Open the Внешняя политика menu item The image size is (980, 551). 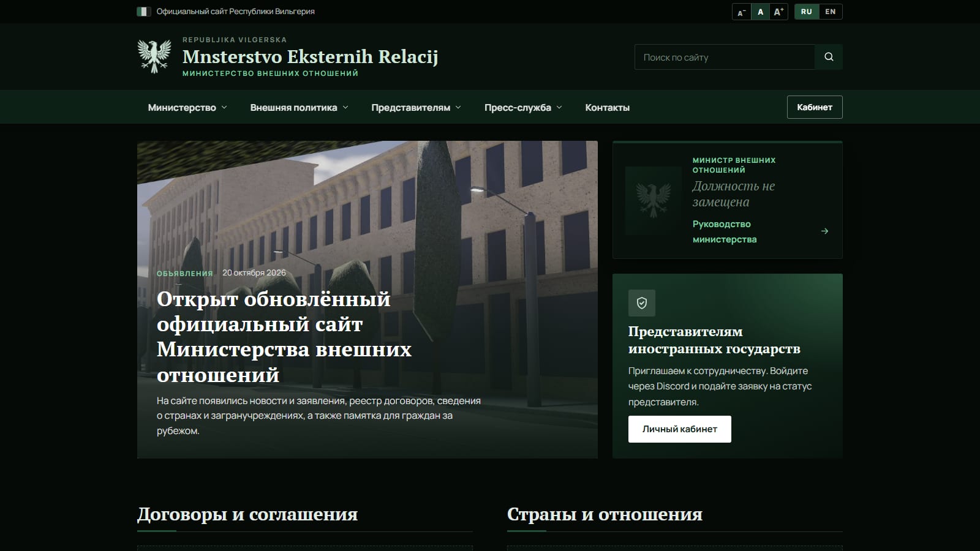tap(293, 107)
